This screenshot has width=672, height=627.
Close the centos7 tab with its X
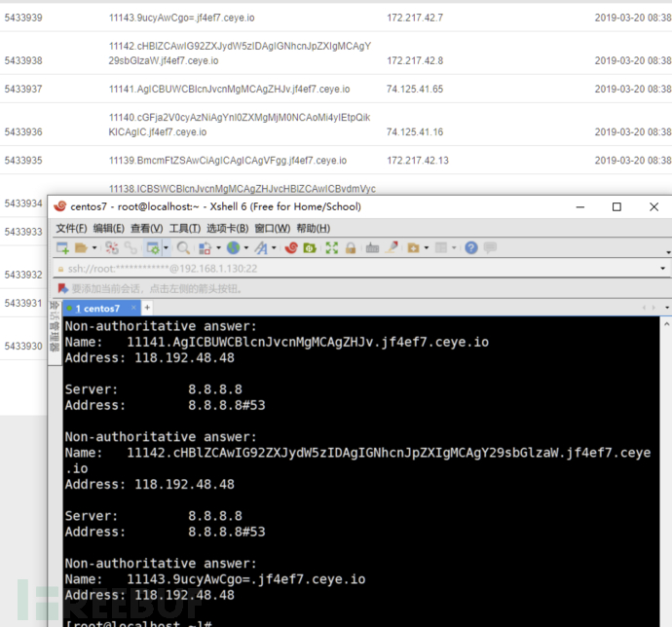coord(133,308)
